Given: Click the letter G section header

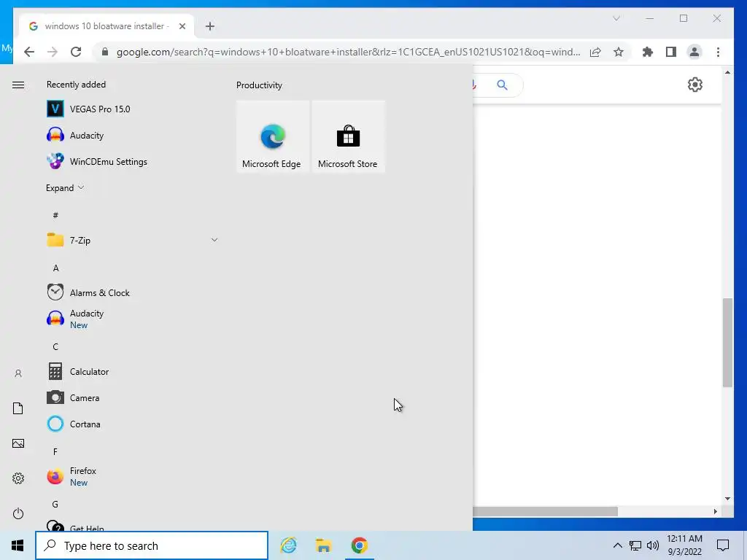Looking at the screenshot, I should pos(55,505).
